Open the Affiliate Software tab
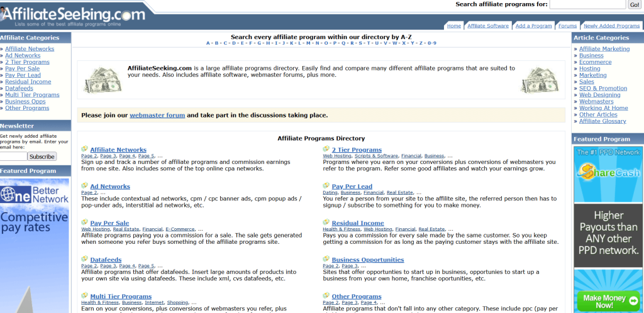The width and height of the screenshot is (644, 313). pos(488,26)
